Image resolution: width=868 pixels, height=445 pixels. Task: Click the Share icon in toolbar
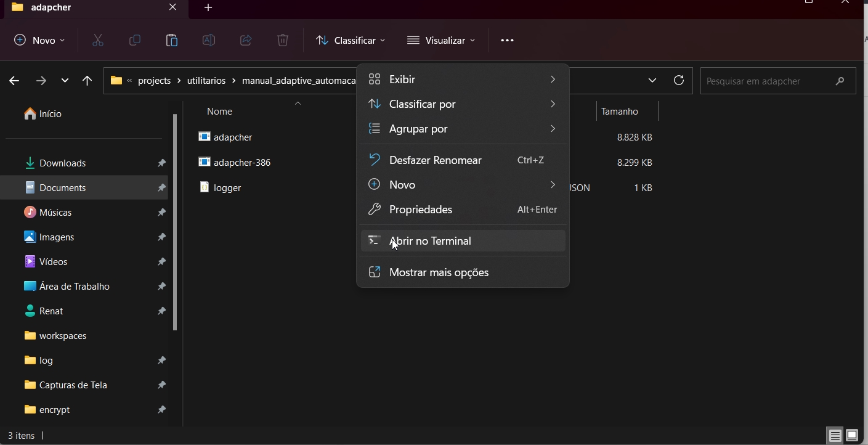246,41
